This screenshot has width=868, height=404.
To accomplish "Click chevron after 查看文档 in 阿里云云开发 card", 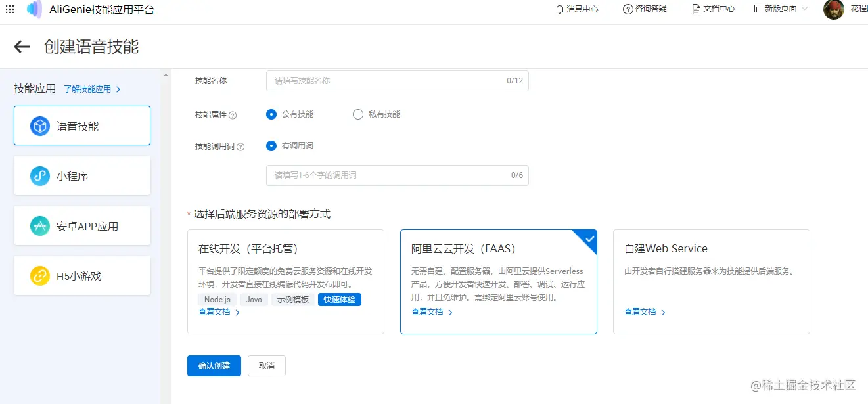I will [x=450, y=313].
